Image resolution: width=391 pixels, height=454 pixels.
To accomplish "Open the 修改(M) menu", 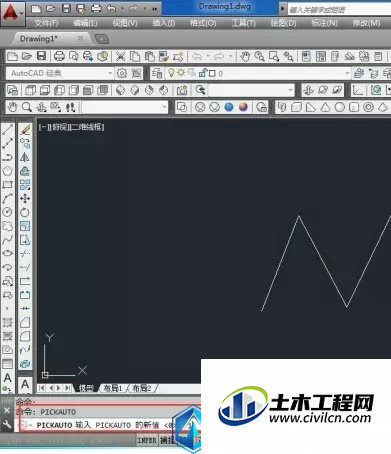I will 366,23.
